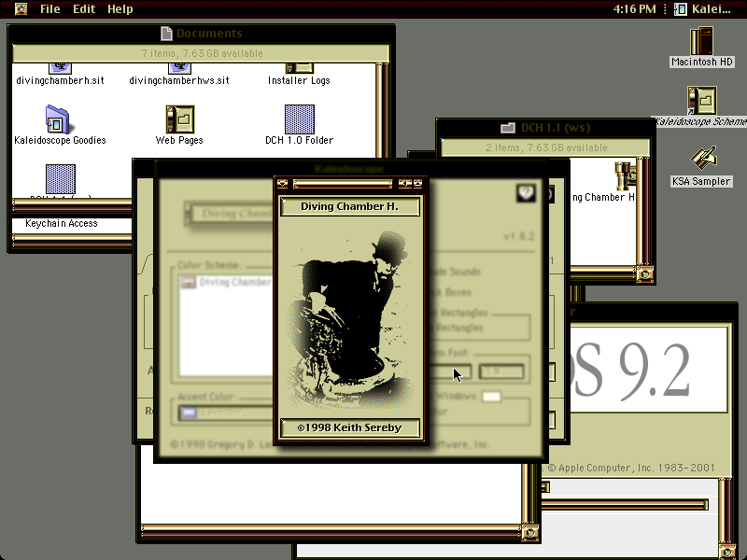Image resolution: width=747 pixels, height=560 pixels.
Task: Click the 'Diving Chamber H.' title plaque
Action: 349,206
